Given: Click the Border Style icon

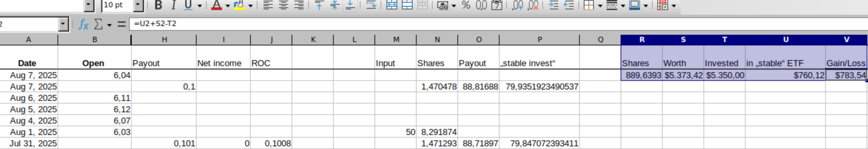Looking at the screenshot, I should tap(612, 5).
